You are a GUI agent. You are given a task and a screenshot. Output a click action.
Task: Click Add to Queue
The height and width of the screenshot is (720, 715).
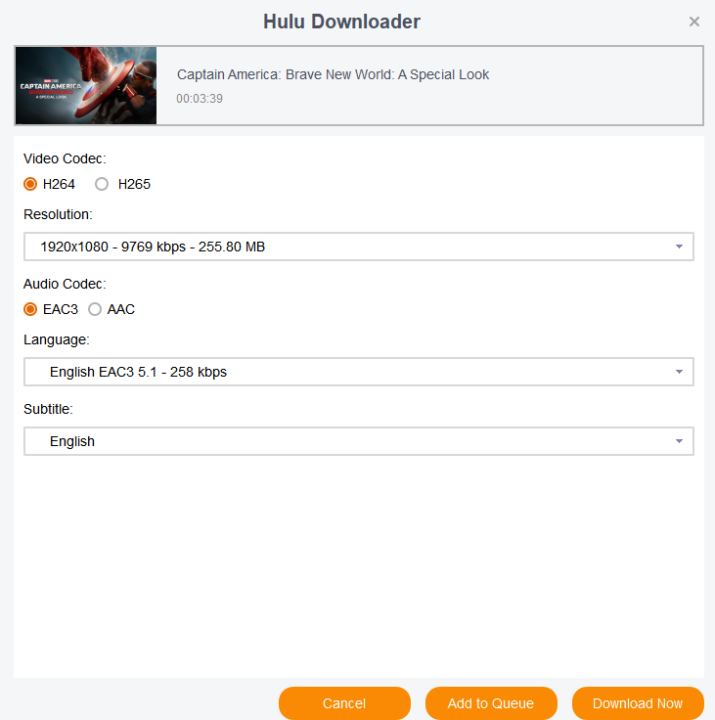point(491,703)
